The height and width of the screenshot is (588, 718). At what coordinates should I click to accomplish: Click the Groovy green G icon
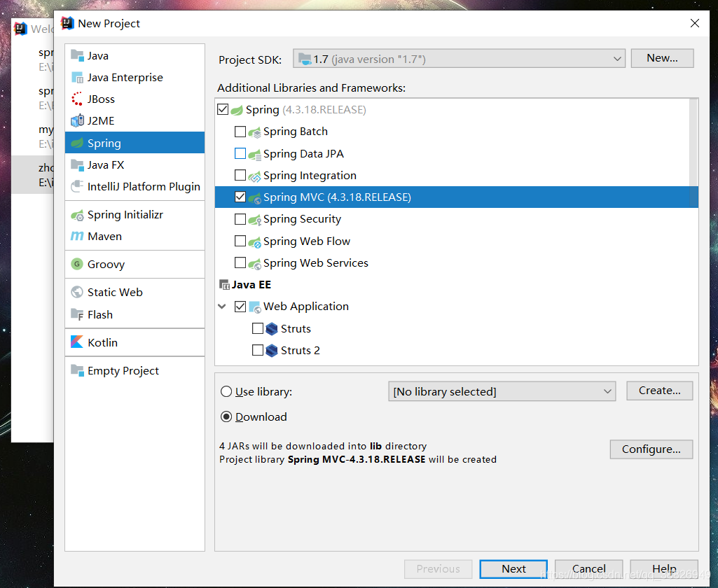point(77,264)
